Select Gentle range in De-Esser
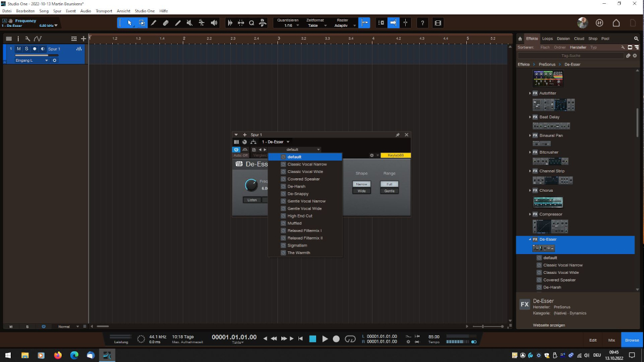Screen dimensions: 644x362 click(x=390, y=191)
